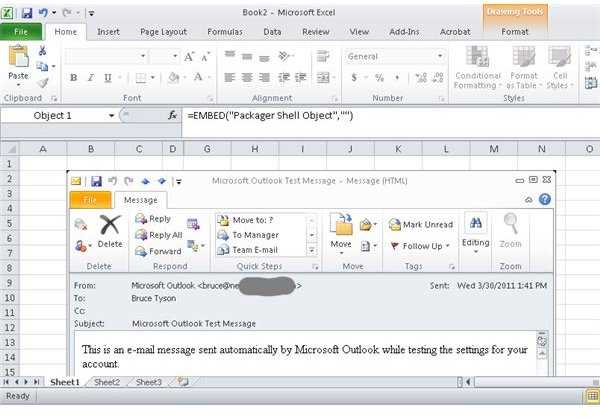Toggle Center text alignment
Image resolution: width=600 pixels, height=418 pixels.
click(247, 78)
